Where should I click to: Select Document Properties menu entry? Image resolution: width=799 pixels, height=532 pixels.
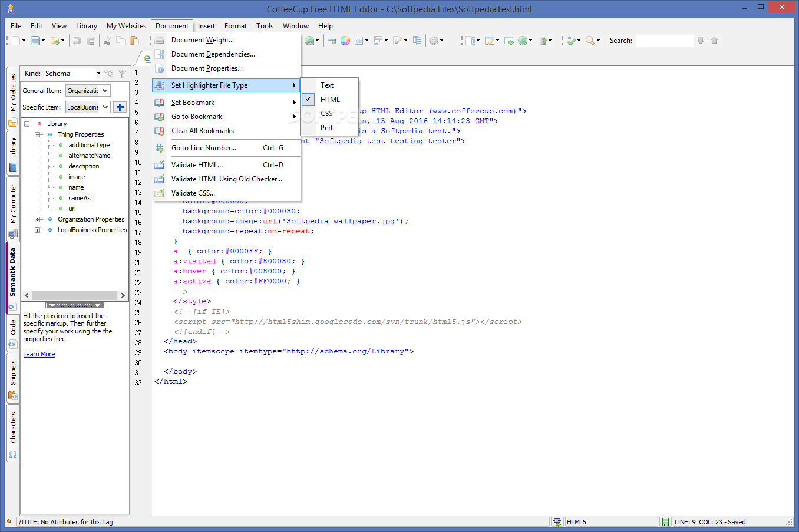click(x=226, y=68)
